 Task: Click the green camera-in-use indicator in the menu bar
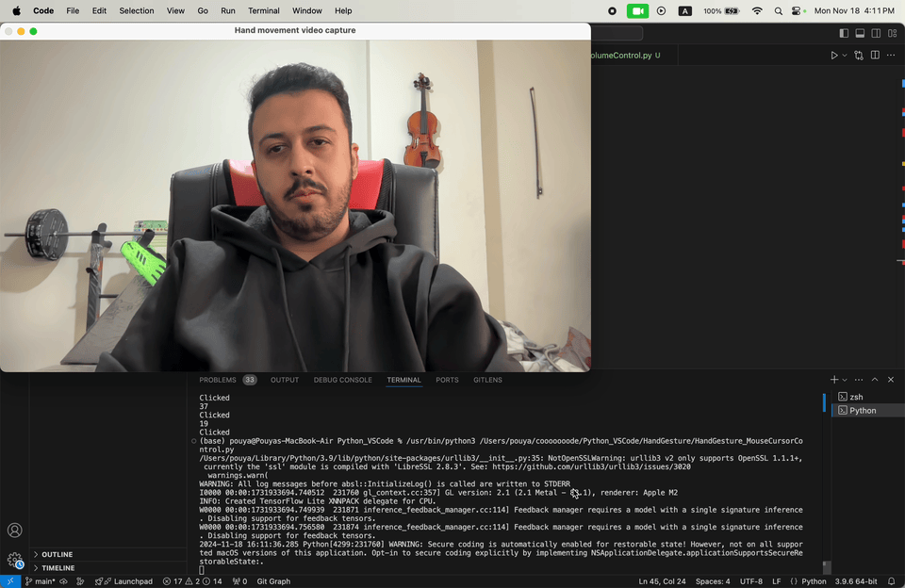tap(638, 11)
